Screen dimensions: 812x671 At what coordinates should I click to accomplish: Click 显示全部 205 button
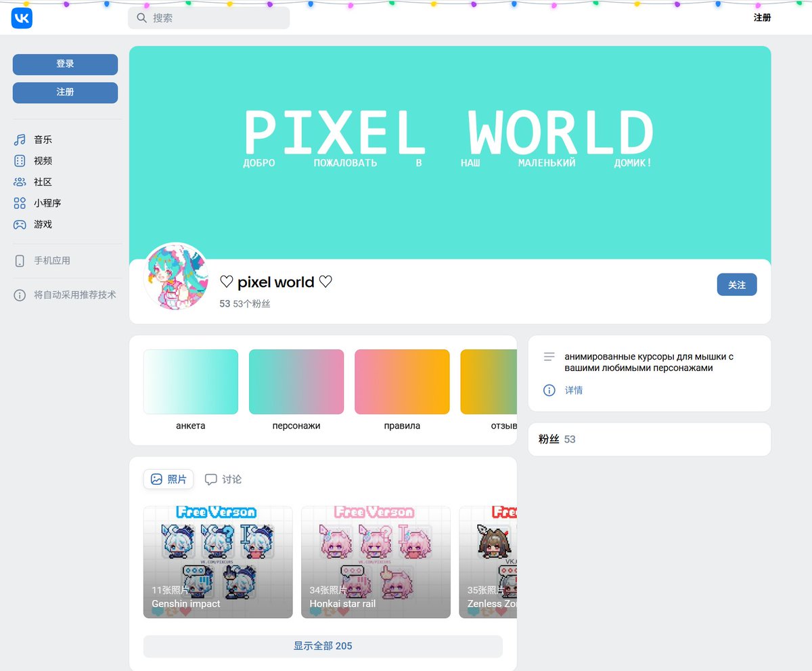[323, 646]
